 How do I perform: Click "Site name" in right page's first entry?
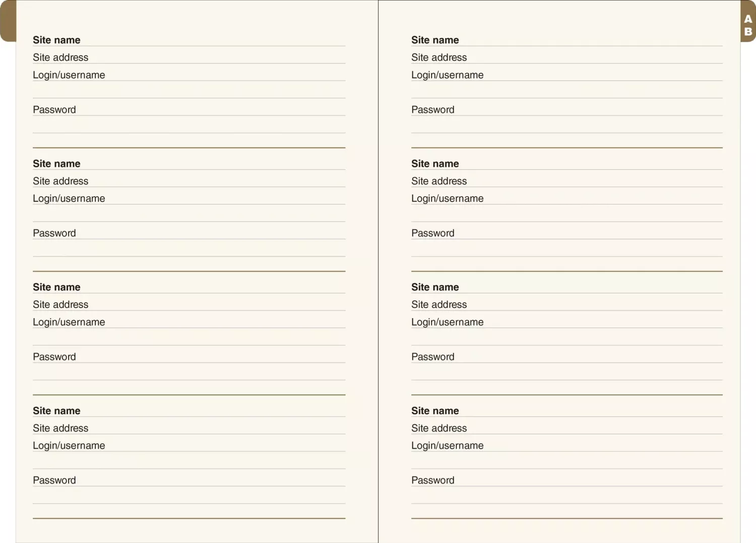pyautogui.click(x=435, y=40)
